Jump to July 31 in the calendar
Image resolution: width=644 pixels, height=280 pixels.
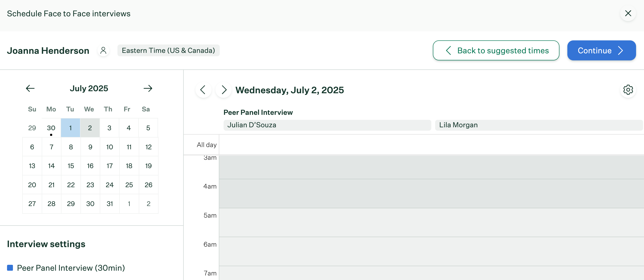click(110, 204)
